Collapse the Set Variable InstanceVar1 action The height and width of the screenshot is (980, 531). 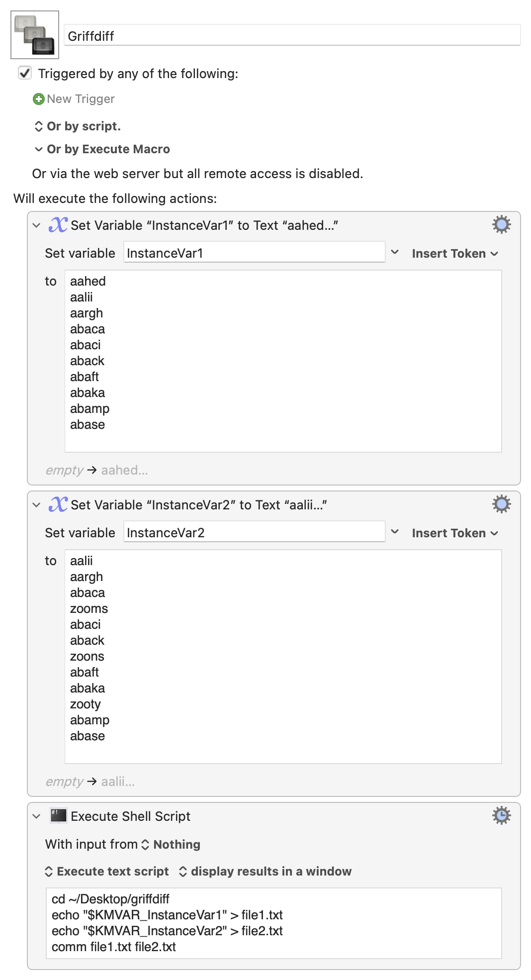click(x=36, y=225)
